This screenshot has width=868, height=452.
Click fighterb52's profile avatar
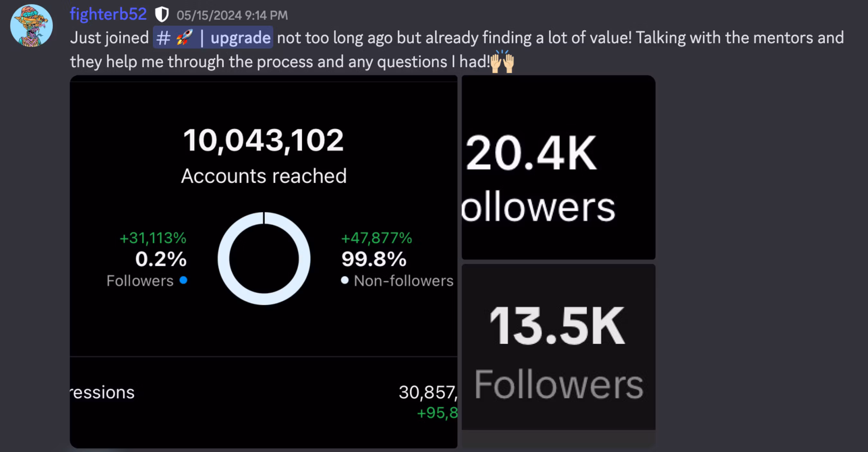point(31,26)
